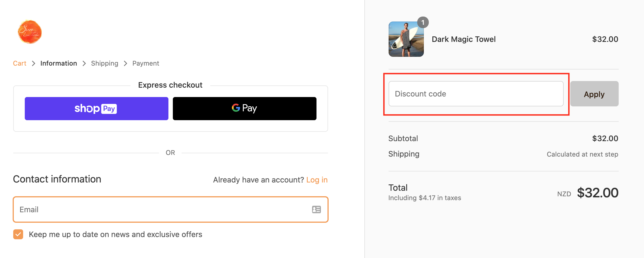Click the quantity badge on product image
Image resolution: width=644 pixels, height=258 pixels.
423,22
